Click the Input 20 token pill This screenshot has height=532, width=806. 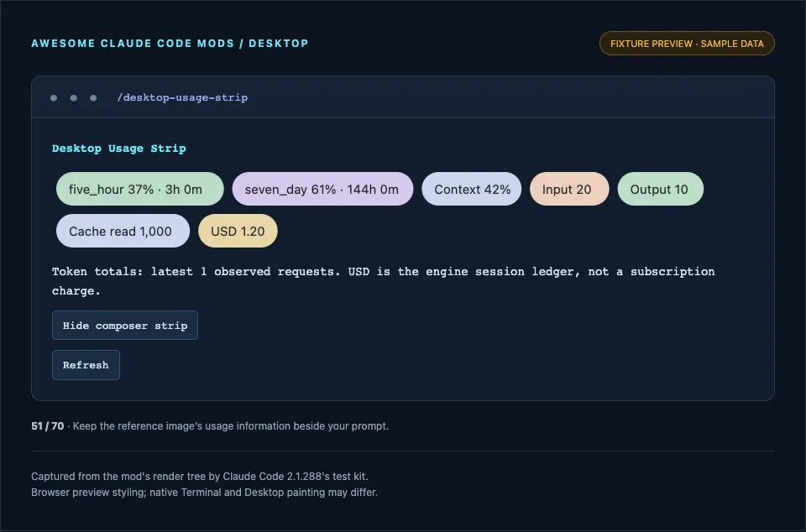[x=569, y=189]
